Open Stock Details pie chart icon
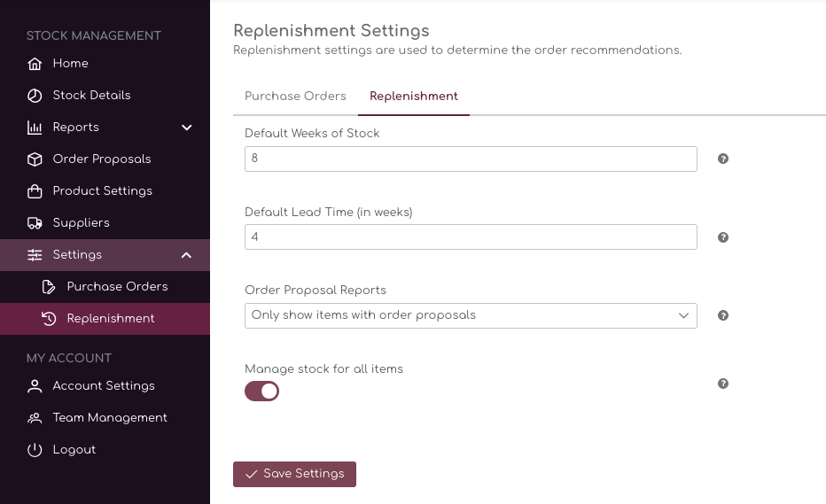 point(35,96)
